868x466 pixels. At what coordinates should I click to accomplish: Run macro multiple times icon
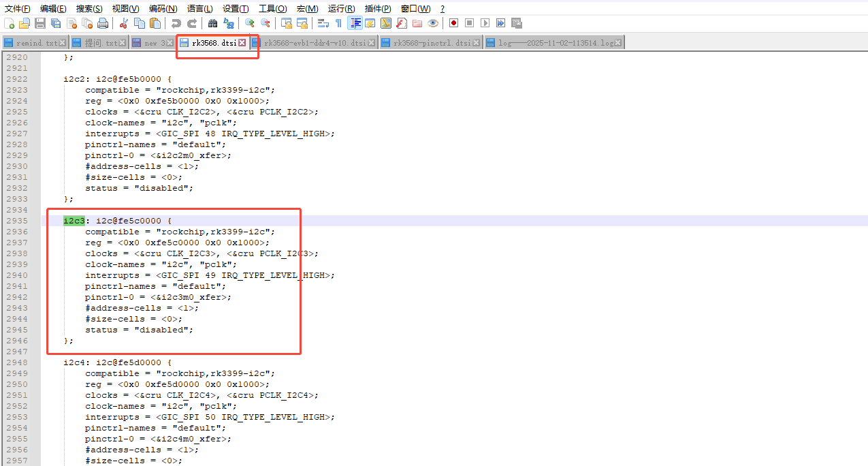(501, 23)
